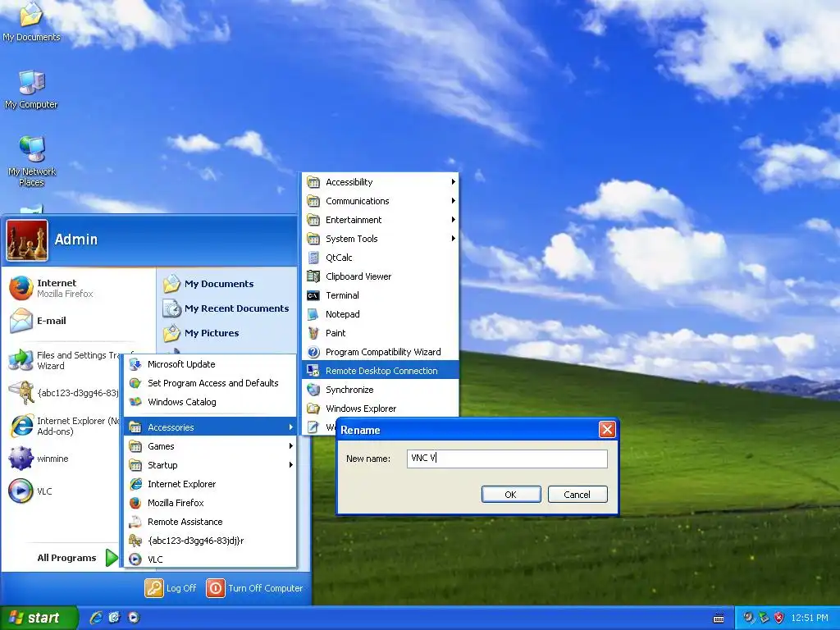840x630 pixels.
Task: Click the Rename dialog title bar
Action: (467, 430)
